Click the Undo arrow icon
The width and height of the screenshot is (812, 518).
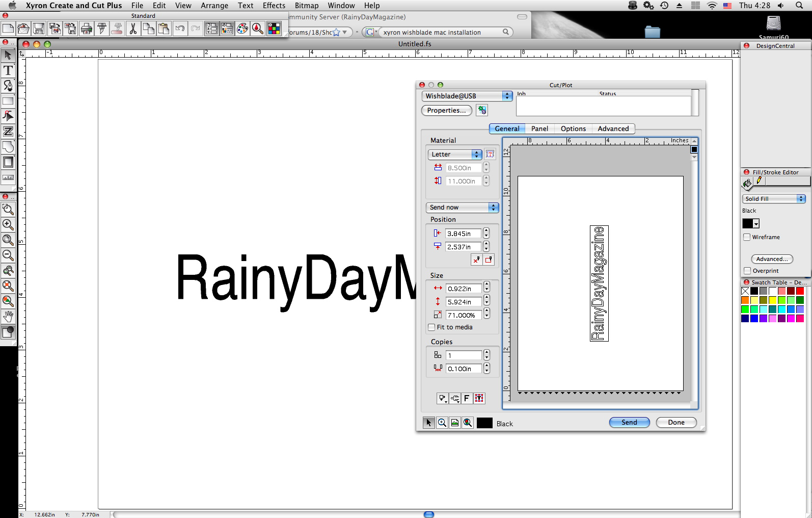coord(179,29)
